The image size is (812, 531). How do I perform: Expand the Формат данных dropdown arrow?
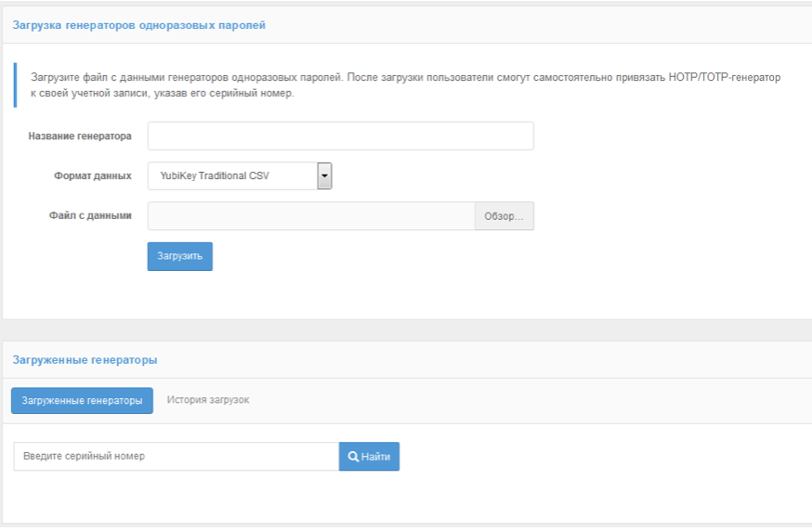pos(324,175)
